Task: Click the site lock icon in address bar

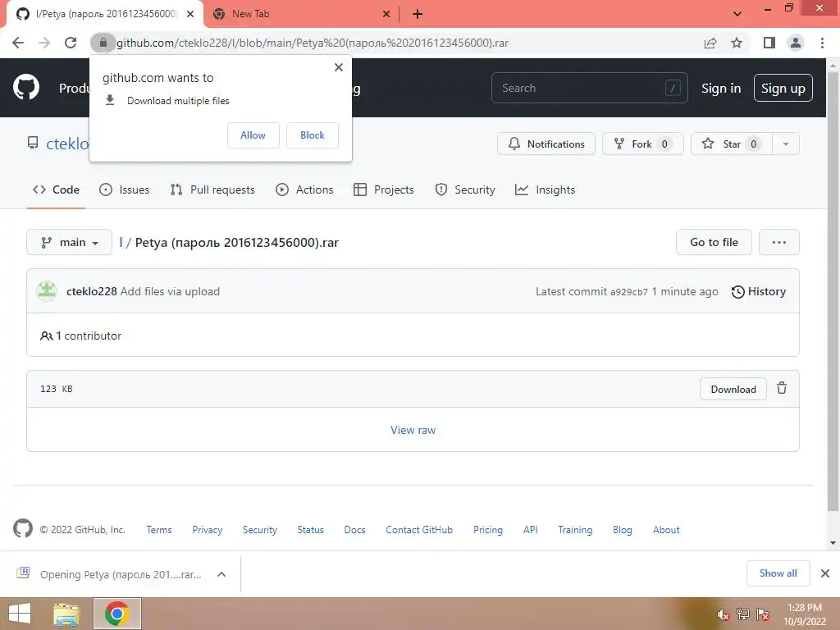Action: click(x=103, y=43)
